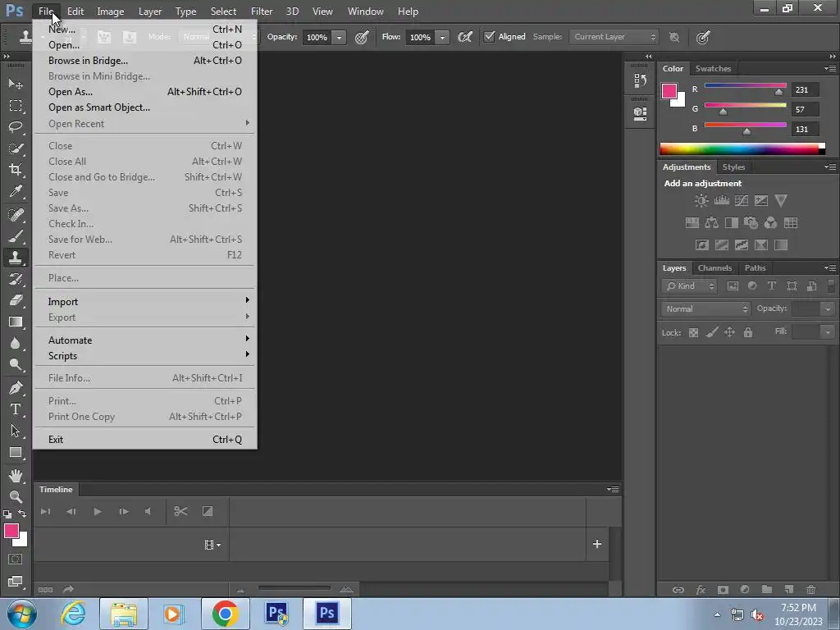This screenshot has width=840, height=630.
Task: Open Google Chrome from the taskbar
Action: (x=225, y=614)
